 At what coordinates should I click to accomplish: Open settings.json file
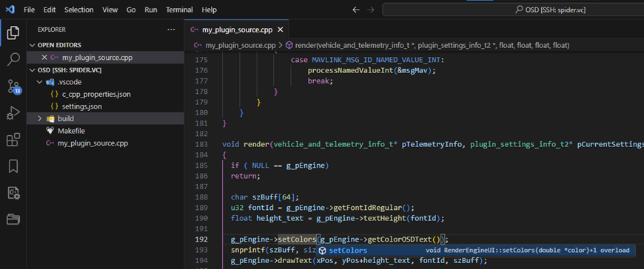tap(81, 106)
